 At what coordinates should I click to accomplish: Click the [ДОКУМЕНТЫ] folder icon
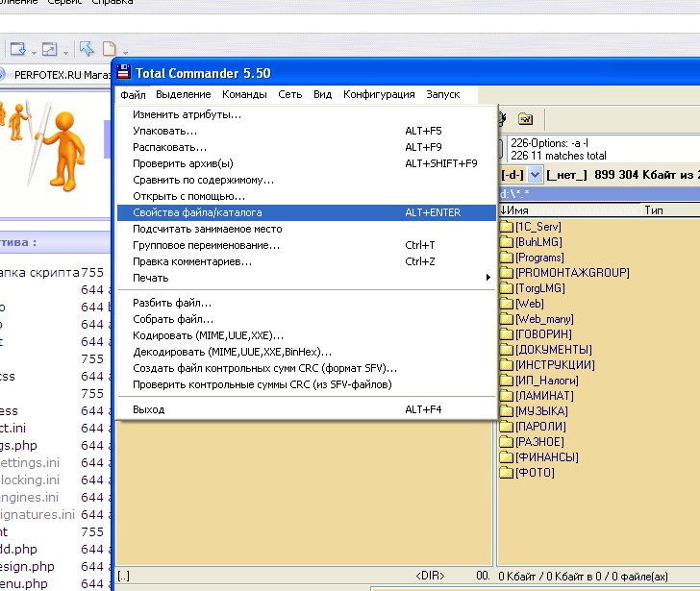506,350
